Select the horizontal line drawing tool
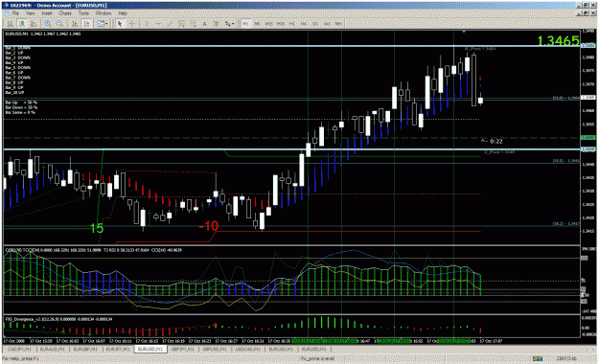Image resolution: width=599 pixels, height=364 pixels. [x=158, y=24]
